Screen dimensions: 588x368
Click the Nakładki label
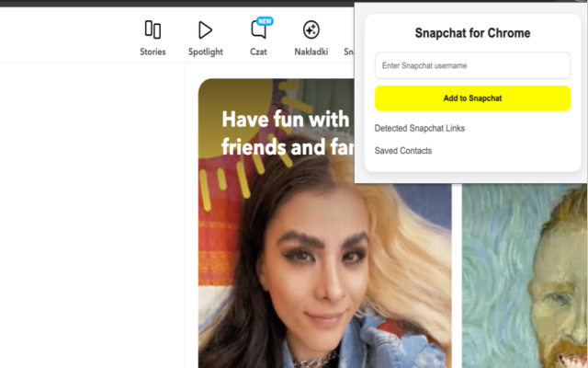point(311,52)
